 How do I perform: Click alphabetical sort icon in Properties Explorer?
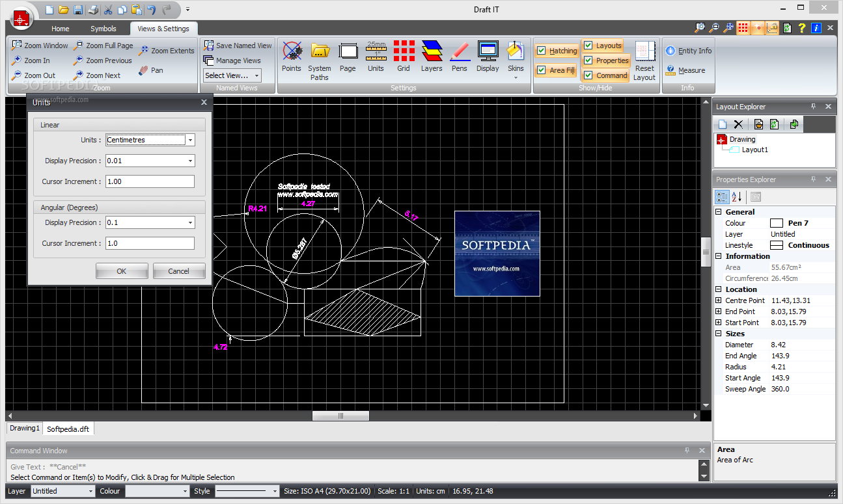click(738, 196)
